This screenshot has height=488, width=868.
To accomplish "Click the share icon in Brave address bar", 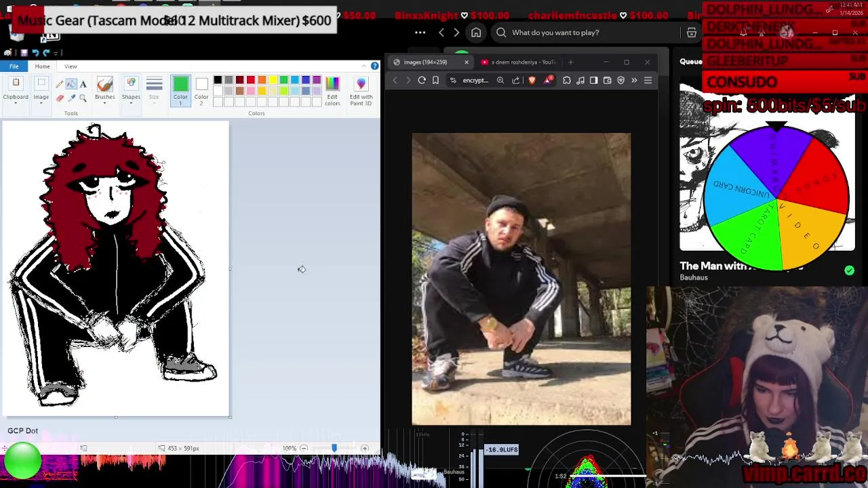I will 516,80.
